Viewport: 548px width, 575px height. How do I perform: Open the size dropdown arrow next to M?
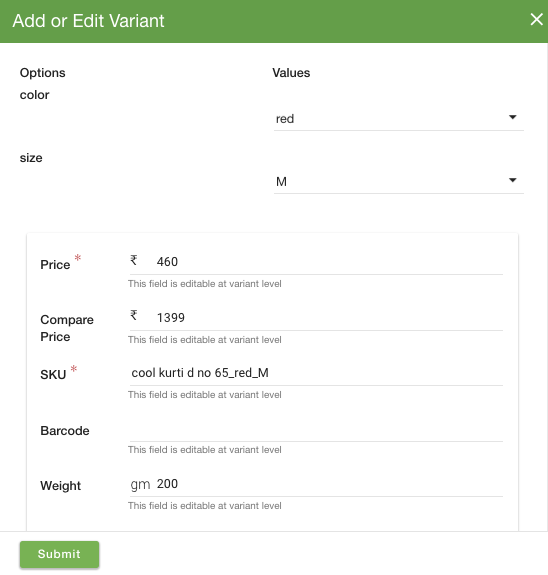pyautogui.click(x=513, y=180)
